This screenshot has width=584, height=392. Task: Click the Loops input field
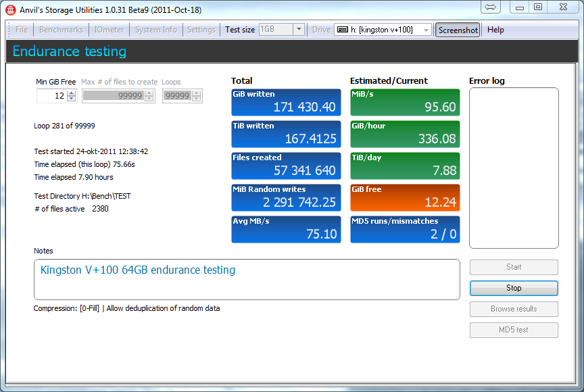pos(177,96)
